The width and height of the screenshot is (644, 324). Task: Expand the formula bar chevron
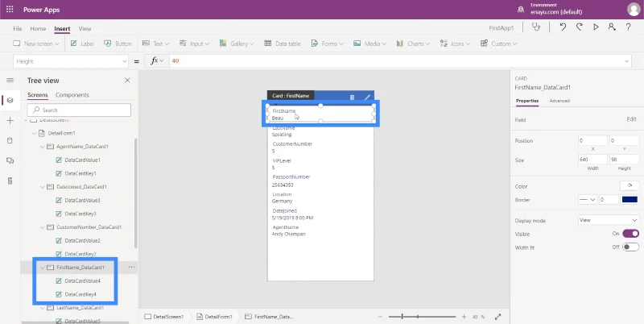(627, 61)
